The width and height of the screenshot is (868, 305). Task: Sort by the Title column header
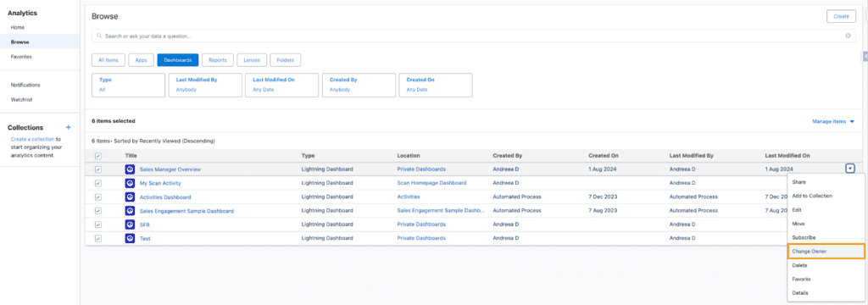point(131,156)
